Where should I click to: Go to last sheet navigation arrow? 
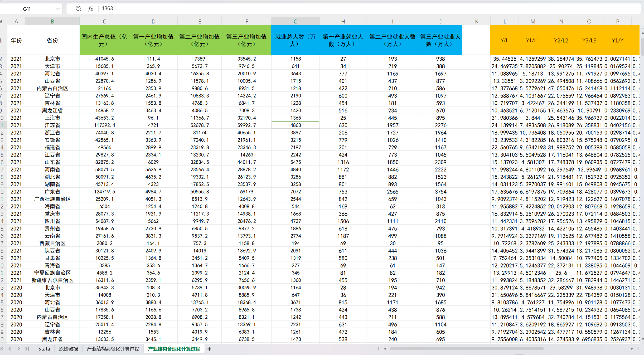click(x=27, y=349)
